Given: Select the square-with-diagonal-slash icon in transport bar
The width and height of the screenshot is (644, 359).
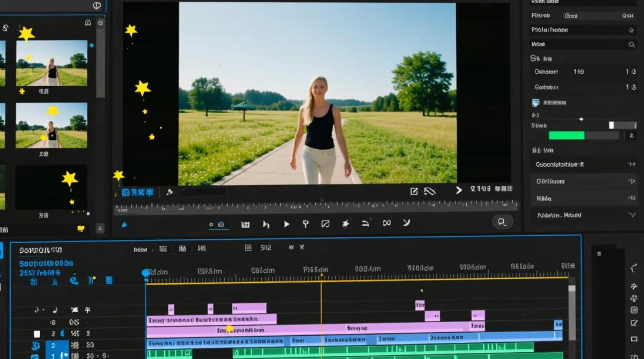Looking at the screenshot, I should tap(325, 224).
